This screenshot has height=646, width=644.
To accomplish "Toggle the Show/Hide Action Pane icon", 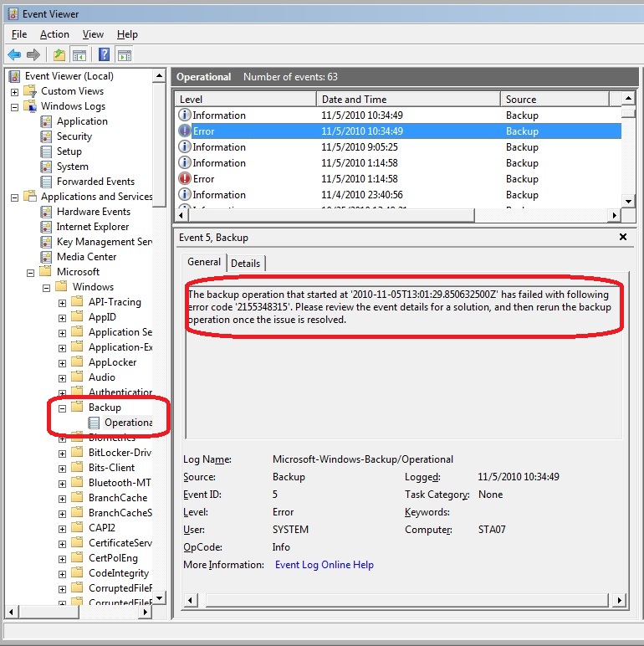I will 125,55.
